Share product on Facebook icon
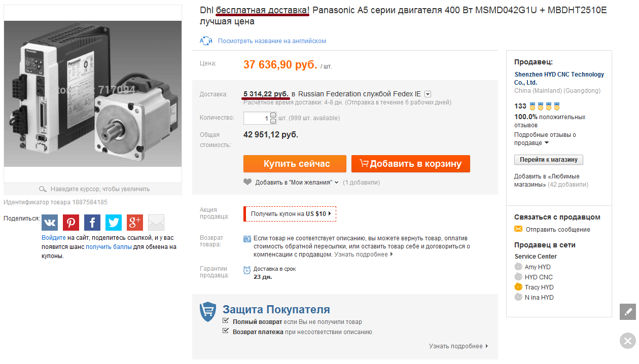 92,223
